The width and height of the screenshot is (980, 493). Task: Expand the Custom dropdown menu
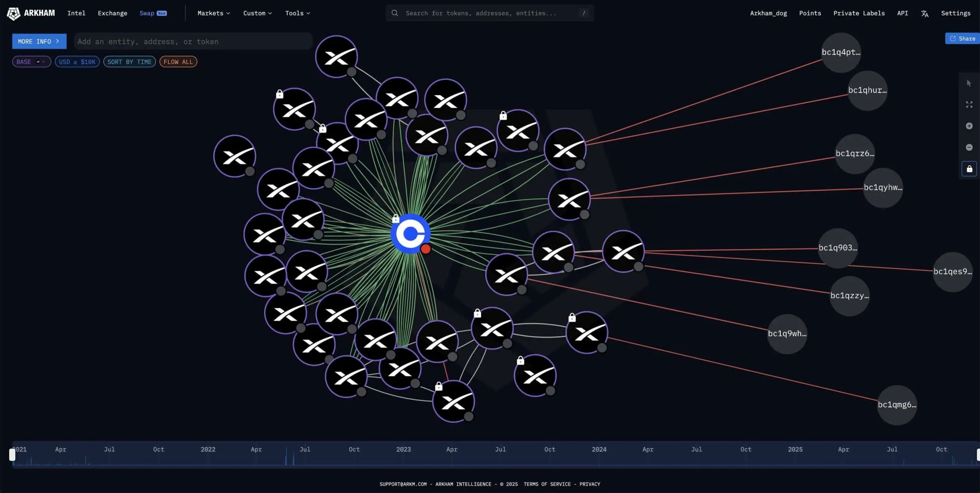coord(257,13)
